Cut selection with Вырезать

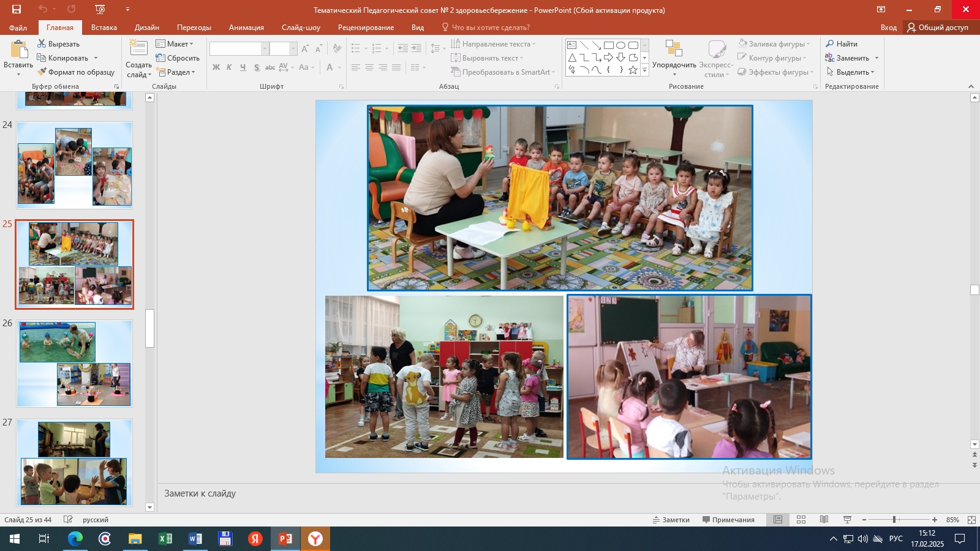[59, 44]
